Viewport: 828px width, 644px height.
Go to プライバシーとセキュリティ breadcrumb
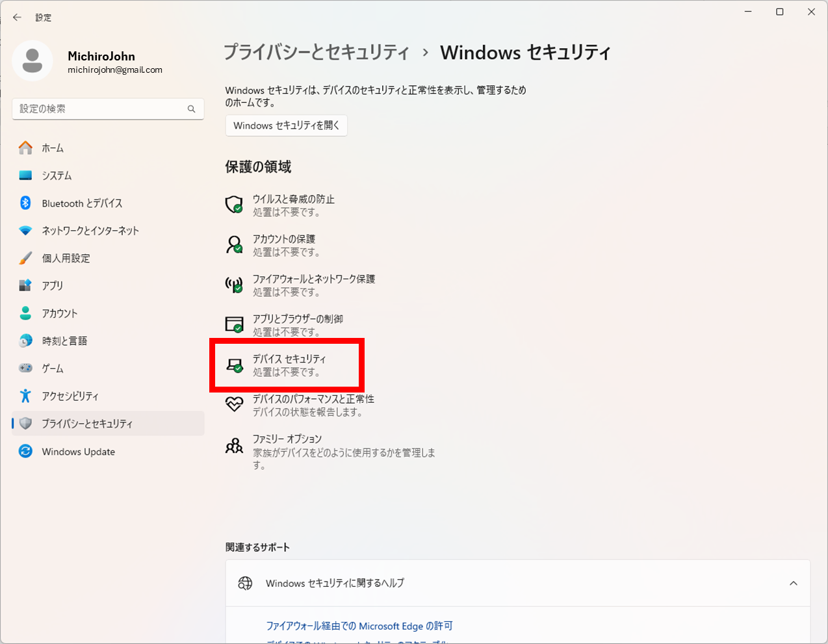tap(317, 52)
